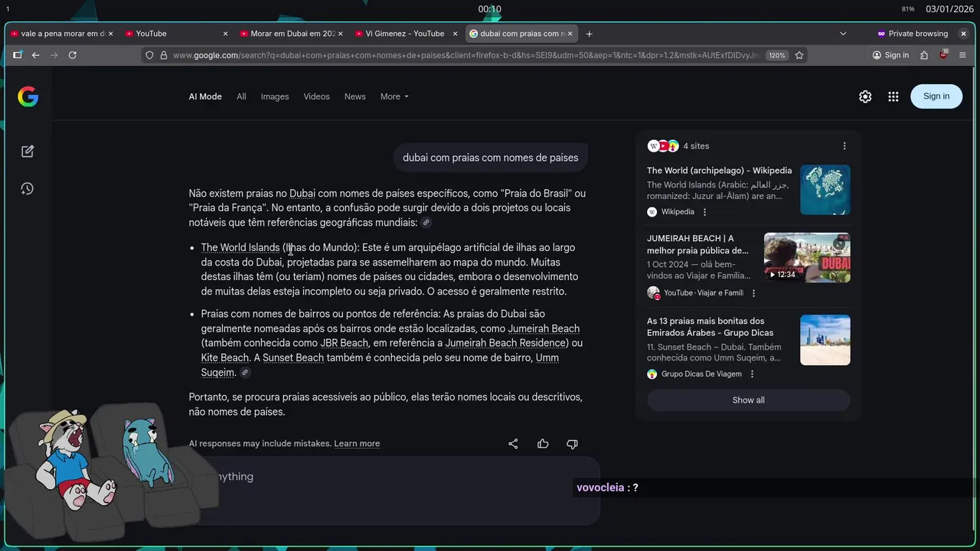Bookmark this page with the star icon
980x551 pixels.
(799, 55)
